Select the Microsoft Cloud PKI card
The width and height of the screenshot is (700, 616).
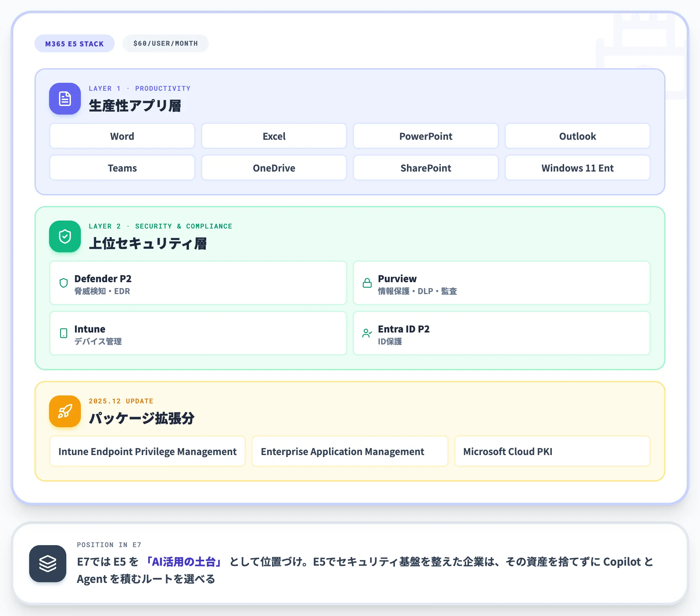tap(553, 451)
